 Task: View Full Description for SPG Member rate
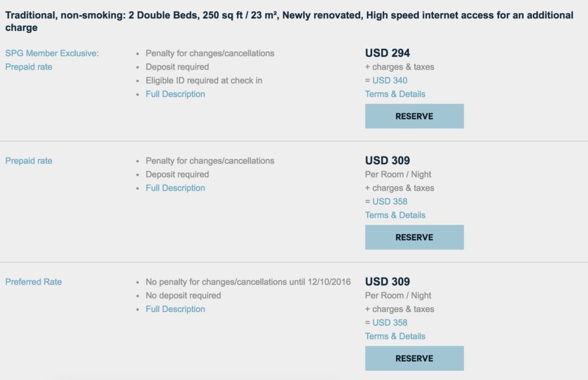click(x=175, y=94)
